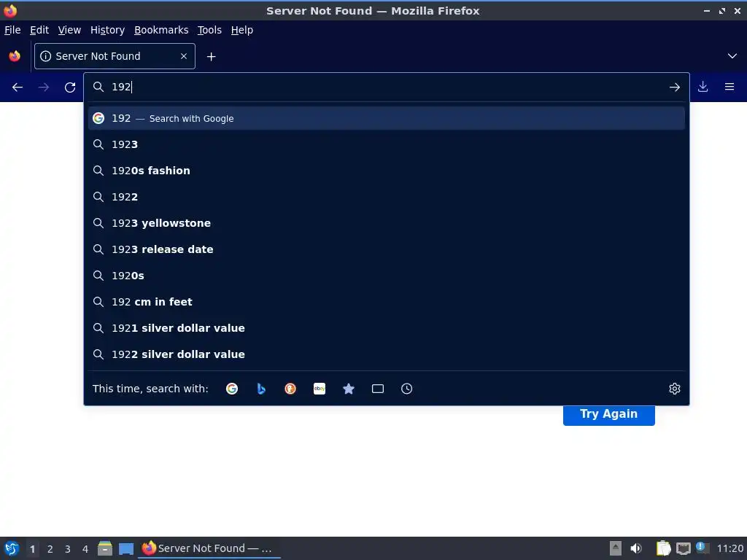Choose the '1923' suggestion
This screenshot has width=747, height=560.
tap(387, 144)
